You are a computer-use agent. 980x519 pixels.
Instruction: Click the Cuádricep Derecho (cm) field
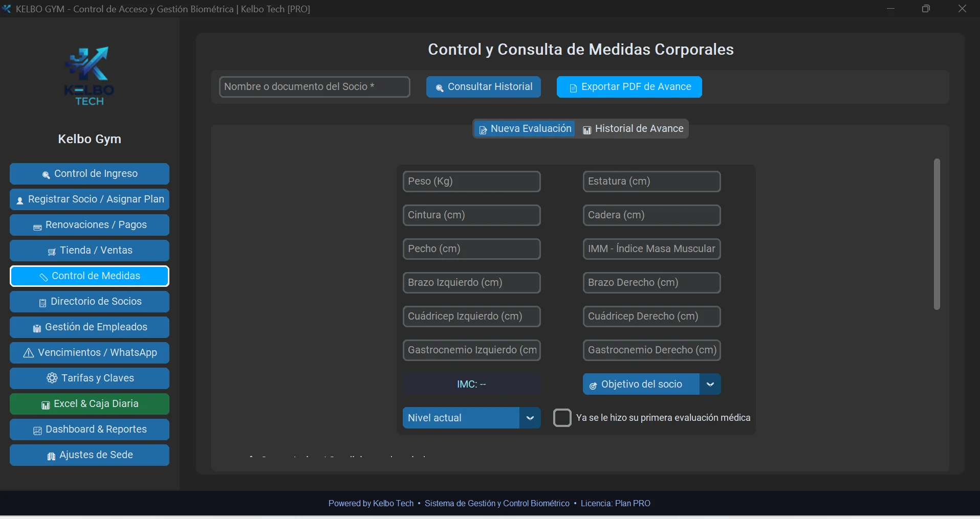click(652, 317)
